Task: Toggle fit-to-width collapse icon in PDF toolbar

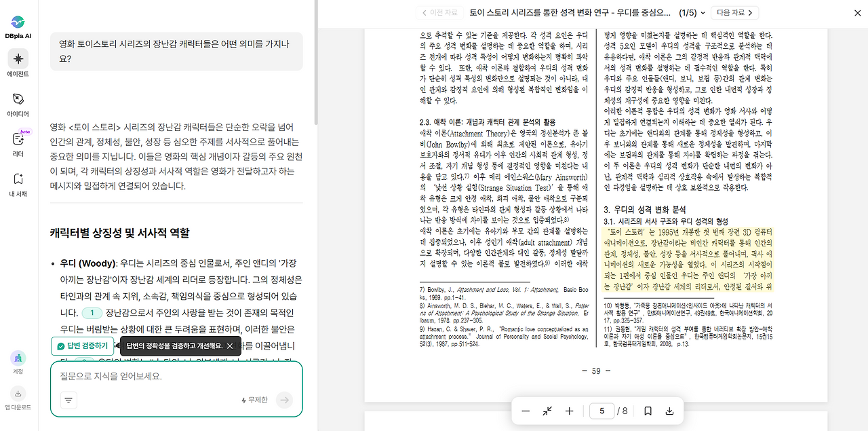Action: 547,411
